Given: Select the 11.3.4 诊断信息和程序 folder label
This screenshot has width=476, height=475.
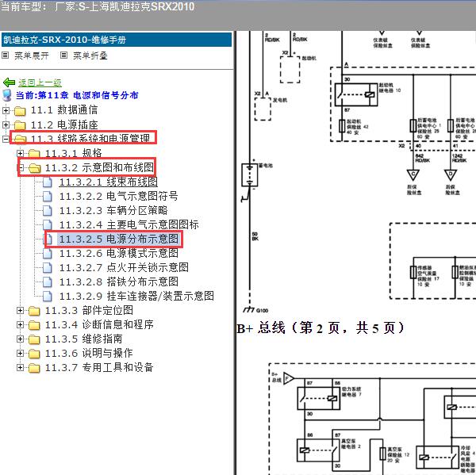Looking at the screenshot, I should (99, 324).
